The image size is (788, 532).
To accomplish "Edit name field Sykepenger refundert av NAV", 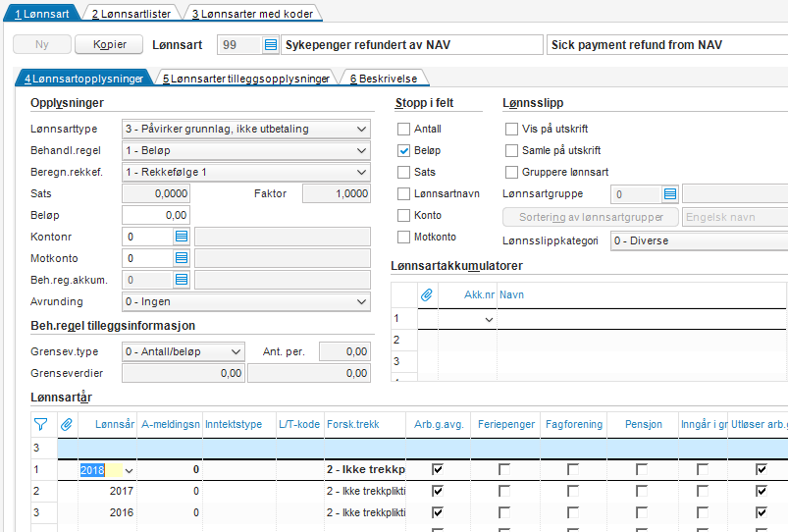I will [x=412, y=45].
